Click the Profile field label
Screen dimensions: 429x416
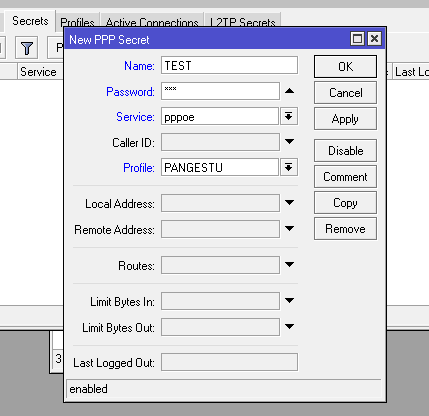coord(139,168)
